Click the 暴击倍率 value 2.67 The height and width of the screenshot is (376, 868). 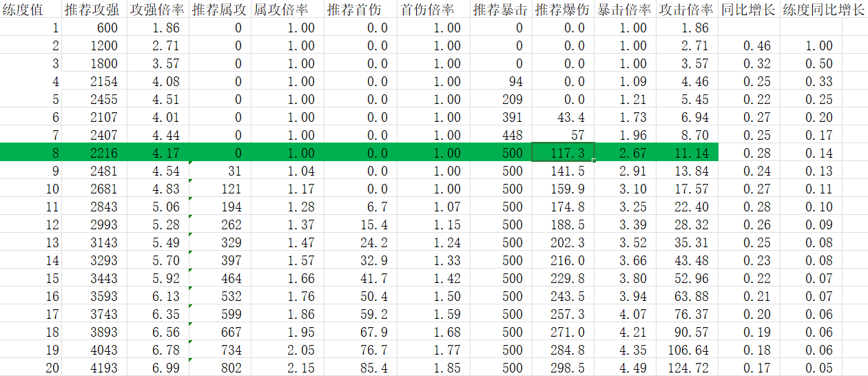(x=625, y=153)
